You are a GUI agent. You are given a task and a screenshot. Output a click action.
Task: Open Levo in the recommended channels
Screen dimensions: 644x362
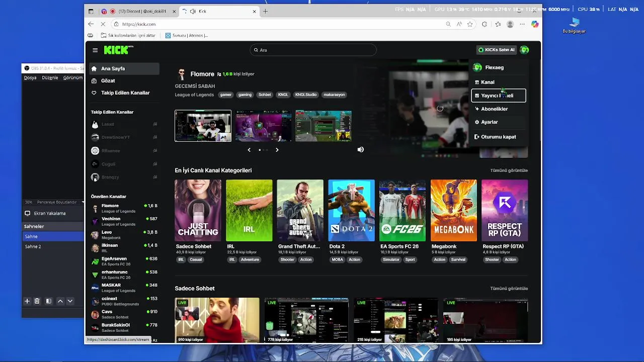pos(124,235)
